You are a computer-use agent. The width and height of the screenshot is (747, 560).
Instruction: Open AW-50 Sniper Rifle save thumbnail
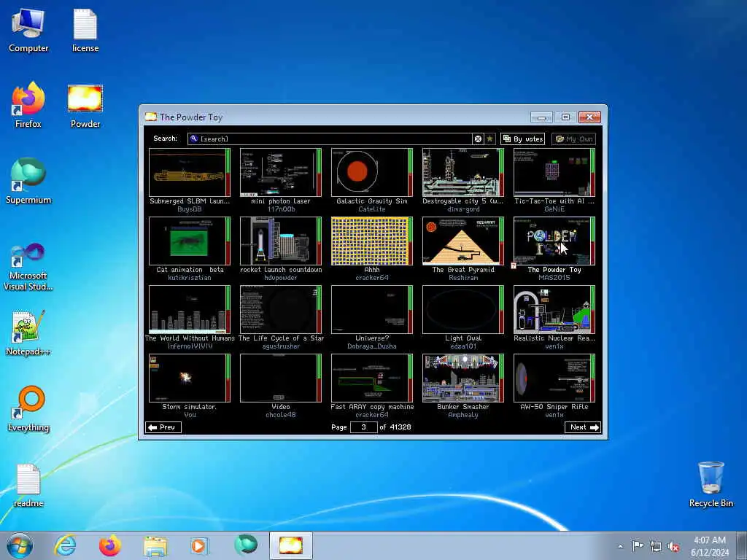554,378
